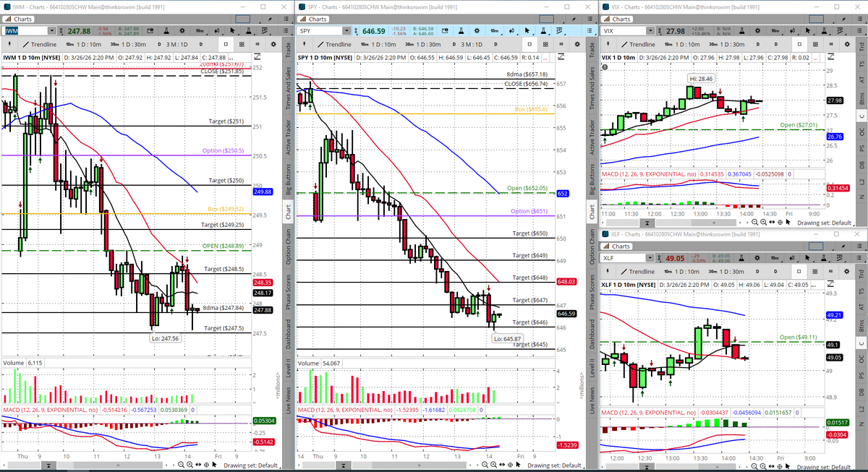This screenshot has width=868, height=472.
Task: Zoom out on the SPY chart
Action: 485,463
